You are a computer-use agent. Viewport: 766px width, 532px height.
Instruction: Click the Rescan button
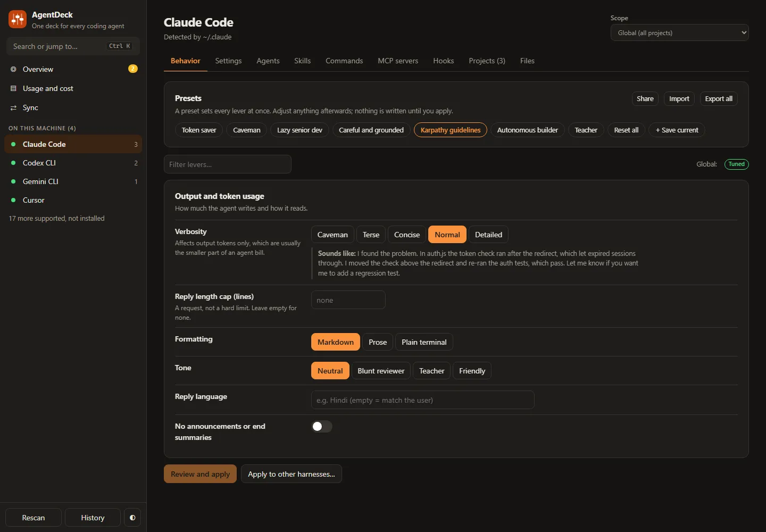[34, 518]
